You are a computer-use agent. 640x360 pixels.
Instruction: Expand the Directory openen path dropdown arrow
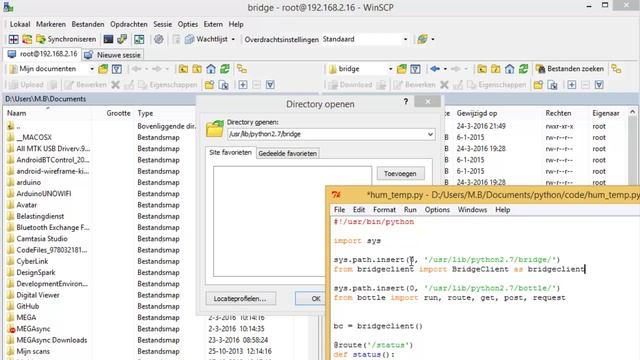430,134
